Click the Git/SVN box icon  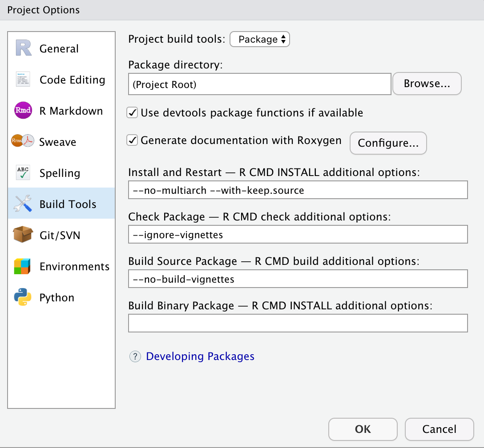[23, 235]
